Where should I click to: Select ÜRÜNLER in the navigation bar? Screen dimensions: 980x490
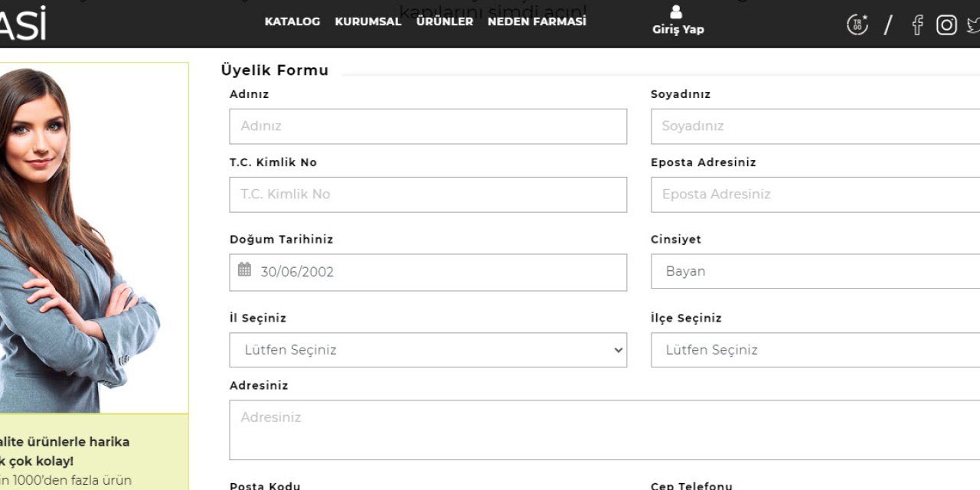click(445, 21)
